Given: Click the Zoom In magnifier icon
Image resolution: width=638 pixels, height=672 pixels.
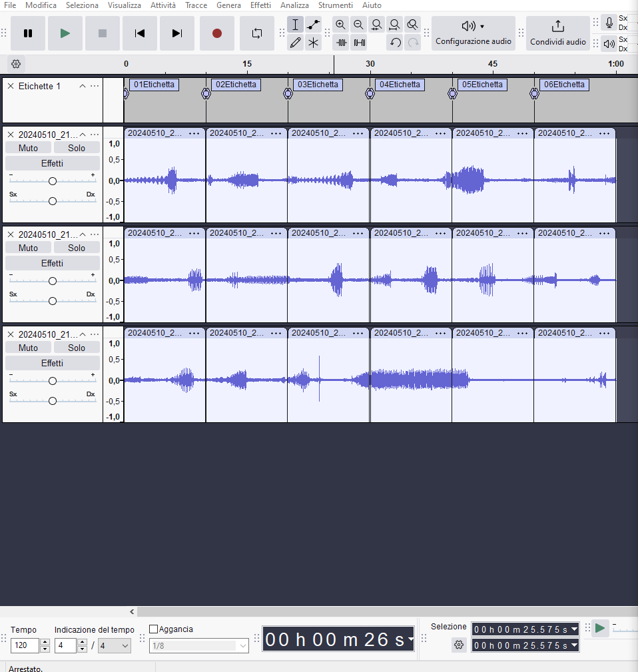Looking at the screenshot, I should tap(340, 25).
